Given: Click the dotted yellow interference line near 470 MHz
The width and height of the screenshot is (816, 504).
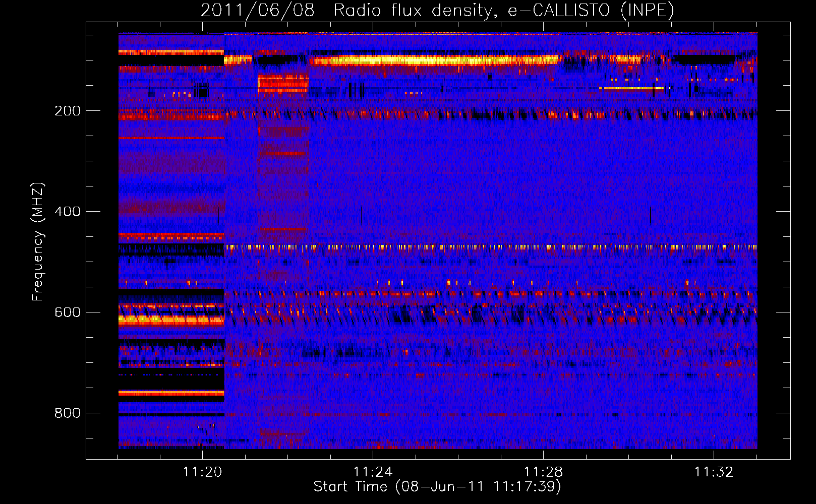Looking at the screenshot, I should click(490, 247).
